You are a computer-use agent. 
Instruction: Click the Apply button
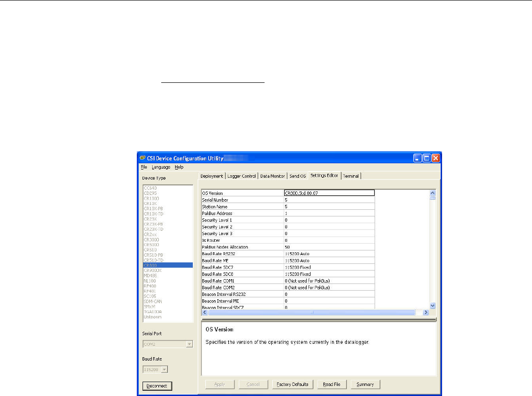coord(220,385)
